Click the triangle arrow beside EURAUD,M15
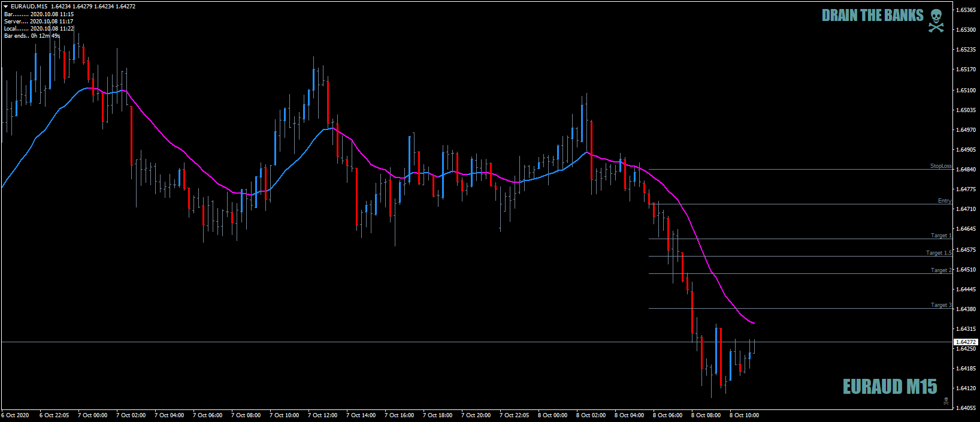The width and height of the screenshot is (980, 422). (x=6, y=7)
